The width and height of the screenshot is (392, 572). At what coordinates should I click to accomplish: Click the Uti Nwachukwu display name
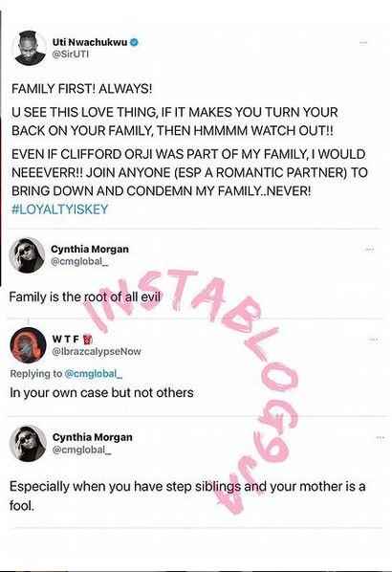point(90,42)
